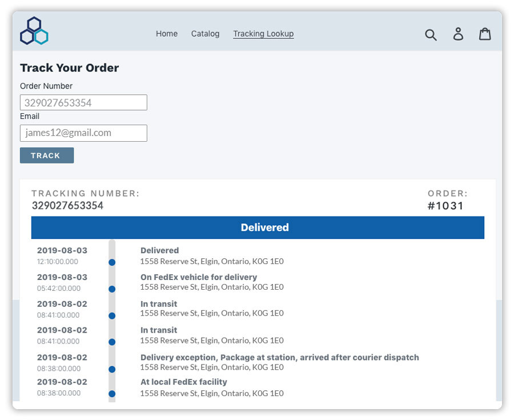Select the dot next to 'On FedEx vehicle for delivery'
This screenshot has height=420, width=514.
point(112,289)
